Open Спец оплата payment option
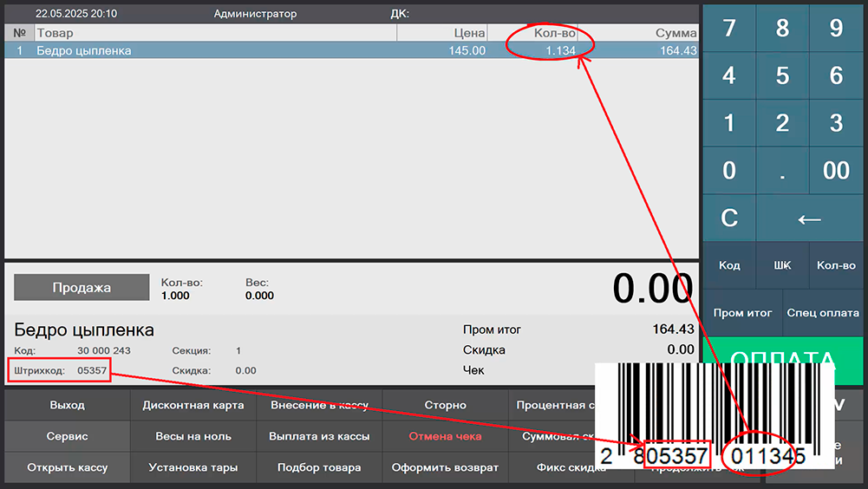The height and width of the screenshot is (489, 868). (822, 313)
